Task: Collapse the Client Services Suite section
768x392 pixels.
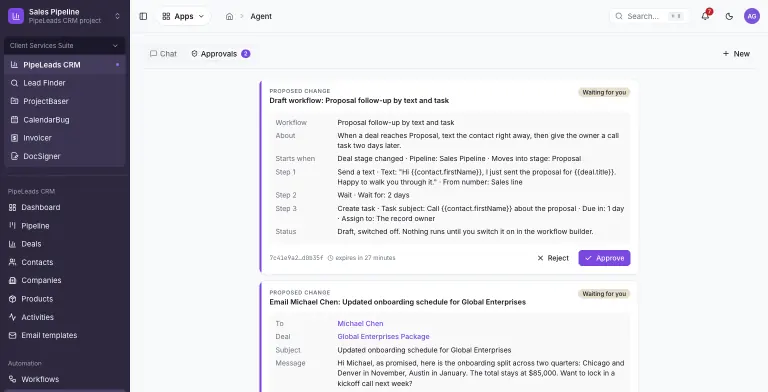Action: pyautogui.click(x=64, y=46)
